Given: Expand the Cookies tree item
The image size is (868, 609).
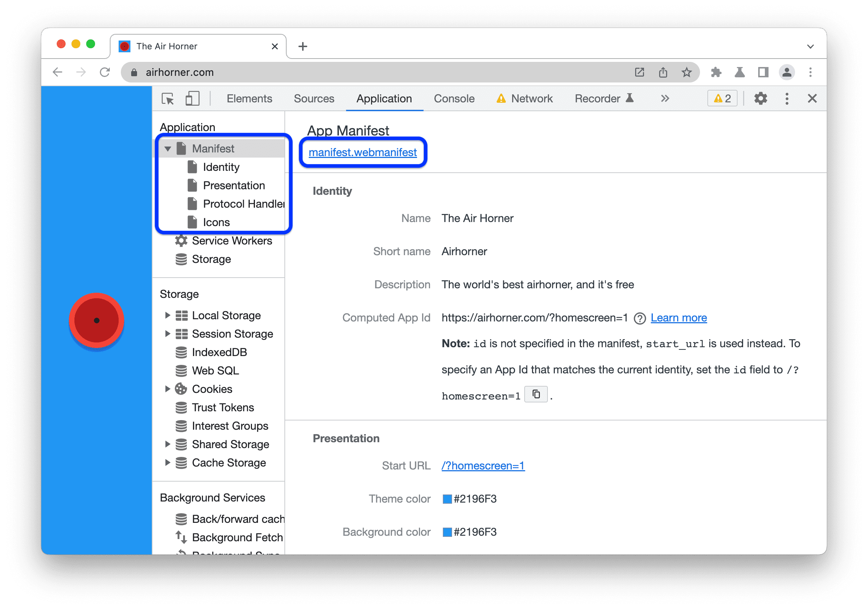Looking at the screenshot, I should (170, 388).
